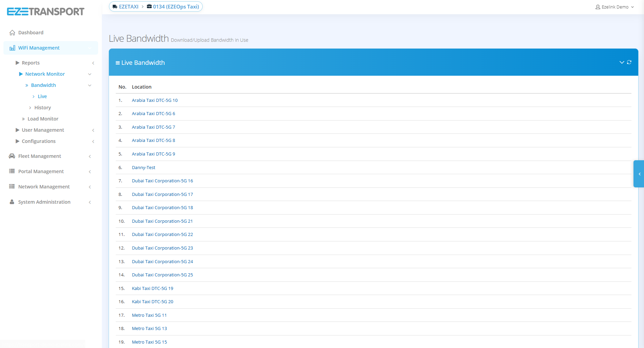Expand the Portal Management menu arrow
The height and width of the screenshot is (348, 644).
[x=90, y=171]
